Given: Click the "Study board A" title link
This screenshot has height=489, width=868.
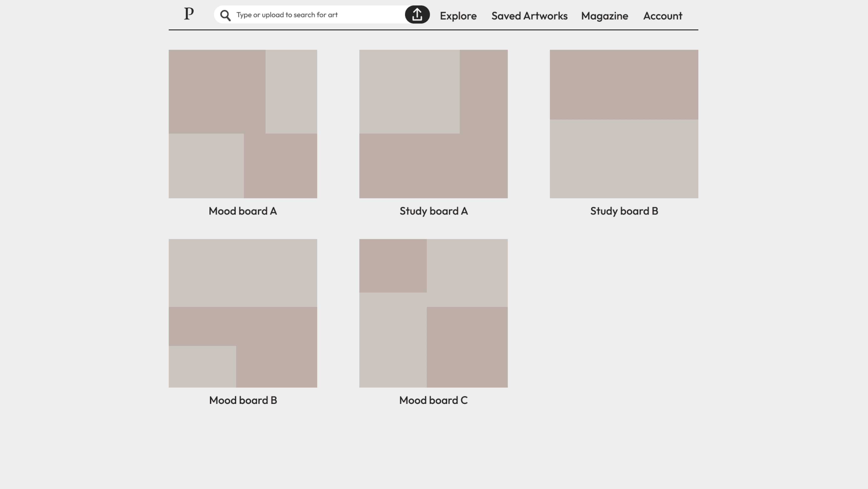Looking at the screenshot, I should click(x=433, y=211).
